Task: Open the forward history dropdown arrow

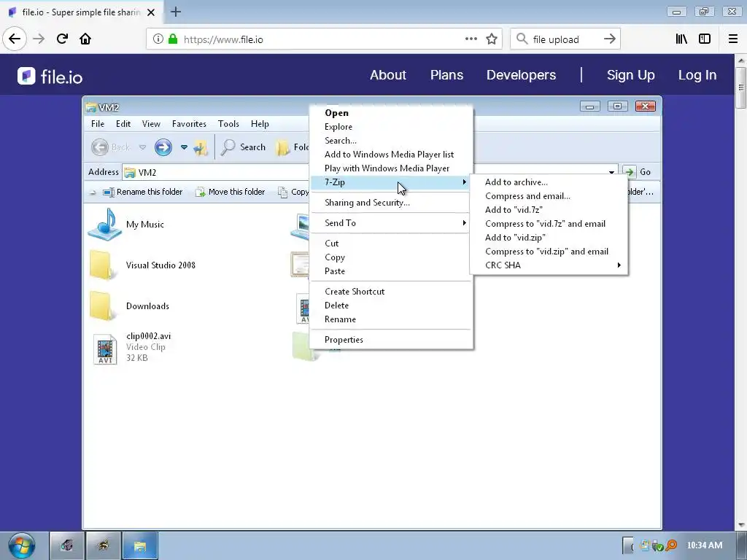Action: tap(184, 147)
